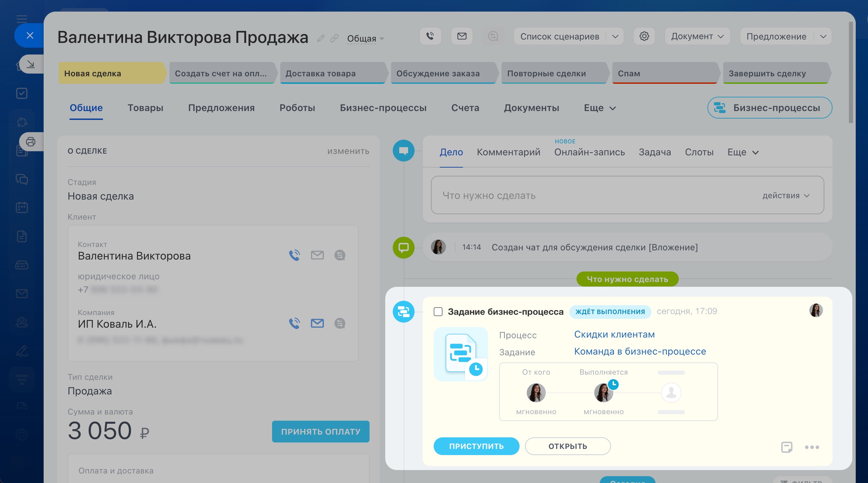The height and width of the screenshot is (483, 868).
Task: Click the note icon in the task card
Action: [787, 447]
